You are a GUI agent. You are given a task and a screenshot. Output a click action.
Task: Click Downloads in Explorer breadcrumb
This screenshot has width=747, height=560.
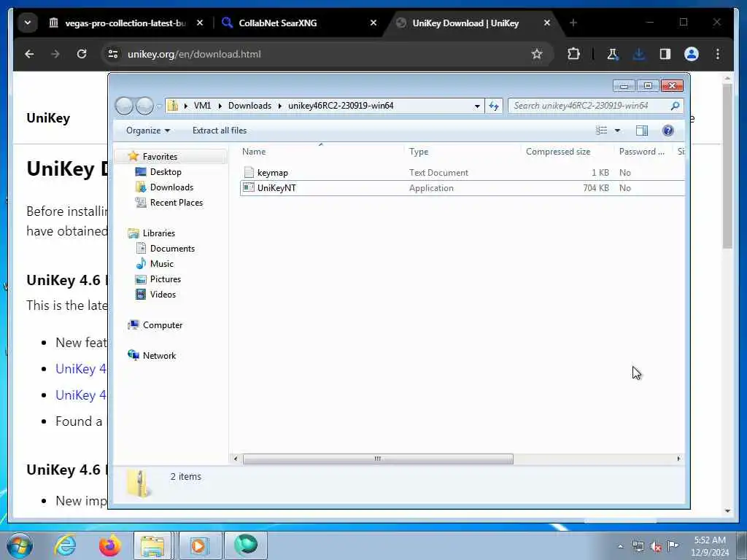tap(249, 106)
